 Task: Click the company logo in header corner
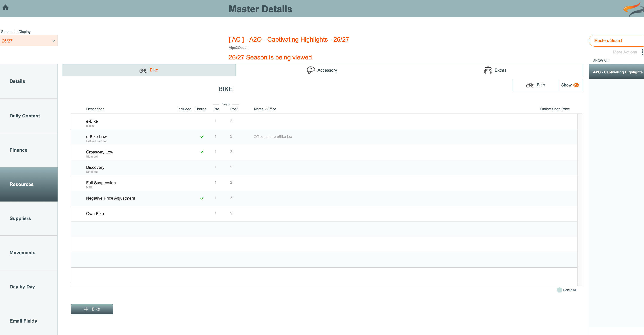(633, 9)
